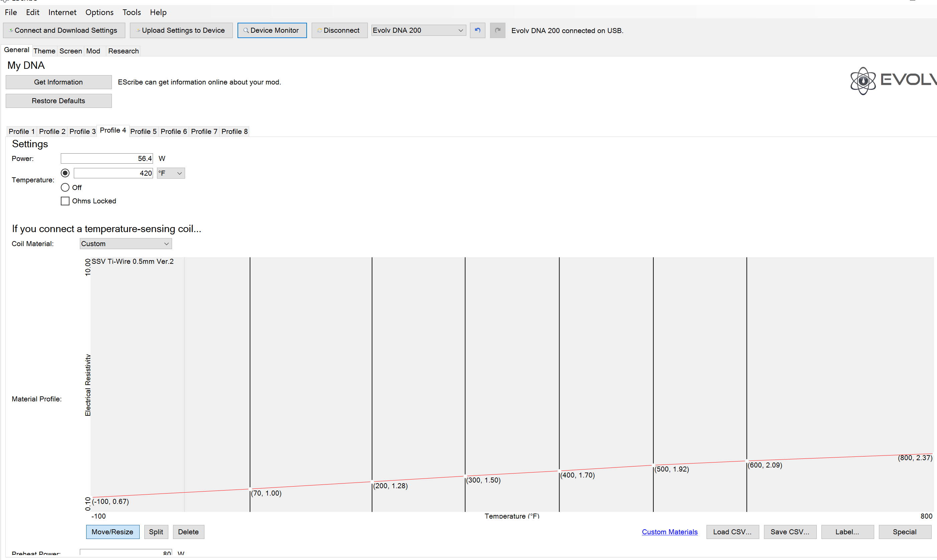Click the Split graph button
This screenshot has height=560, width=937.
tap(156, 532)
